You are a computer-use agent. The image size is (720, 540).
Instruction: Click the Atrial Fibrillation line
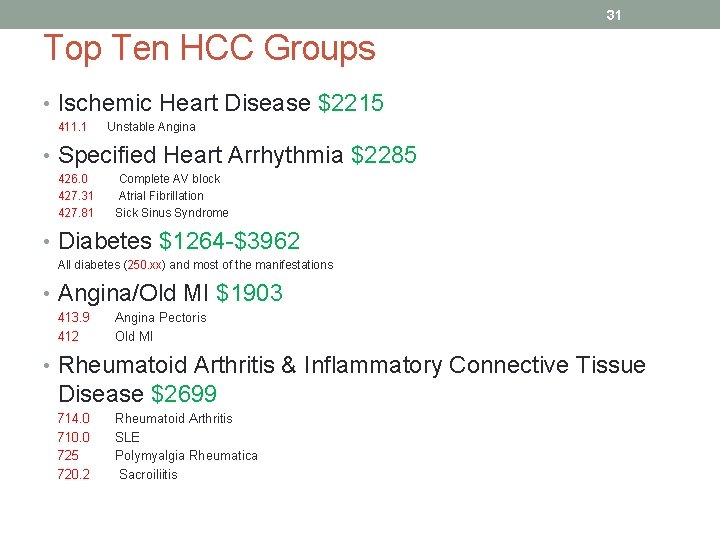[161, 196]
